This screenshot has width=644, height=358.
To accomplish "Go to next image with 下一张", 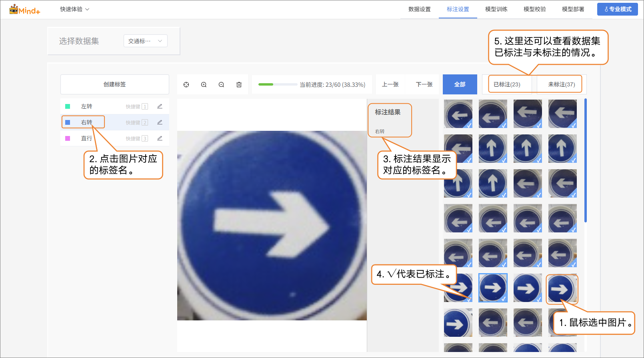I will [424, 84].
